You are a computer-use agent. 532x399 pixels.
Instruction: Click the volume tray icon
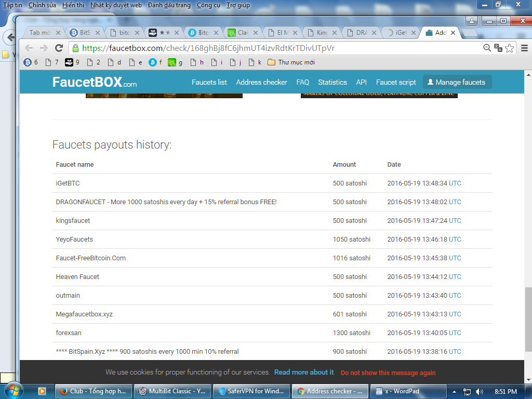click(480, 392)
